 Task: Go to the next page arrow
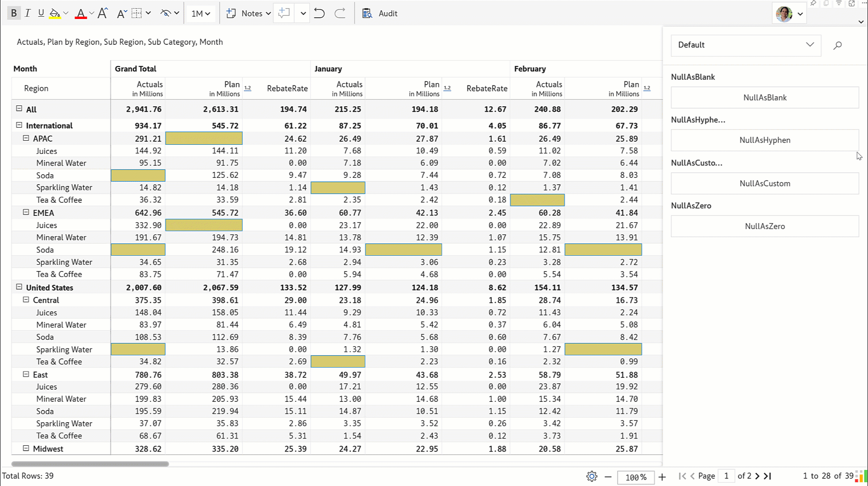757,476
